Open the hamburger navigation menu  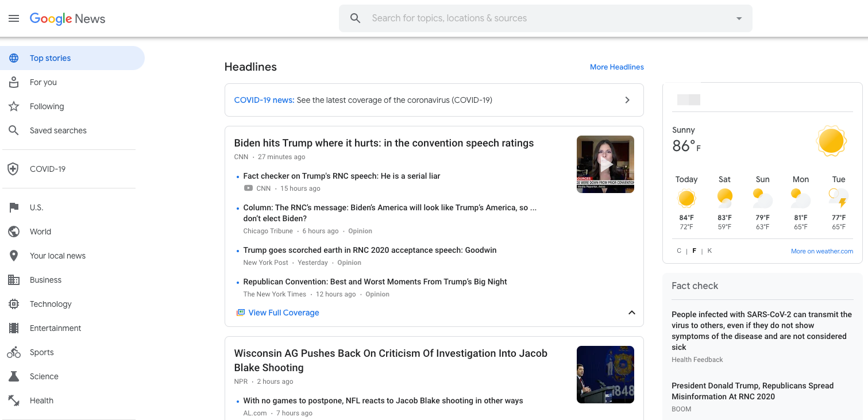(x=14, y=18)
